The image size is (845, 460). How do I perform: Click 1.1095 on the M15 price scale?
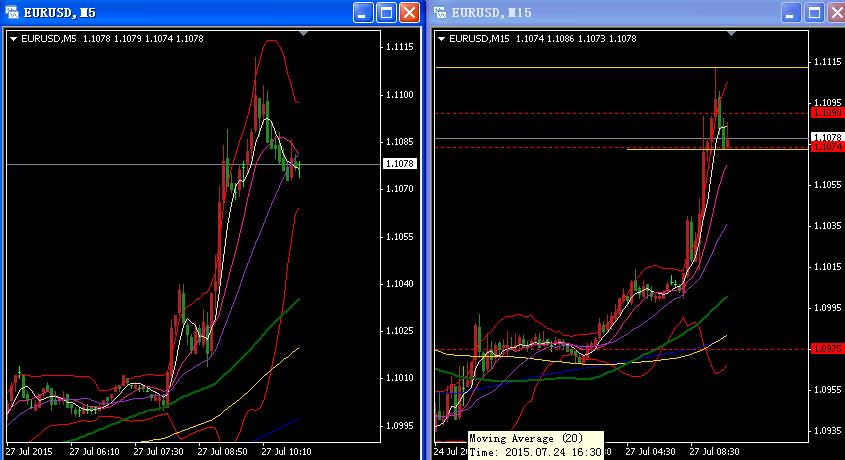point(828,102)
